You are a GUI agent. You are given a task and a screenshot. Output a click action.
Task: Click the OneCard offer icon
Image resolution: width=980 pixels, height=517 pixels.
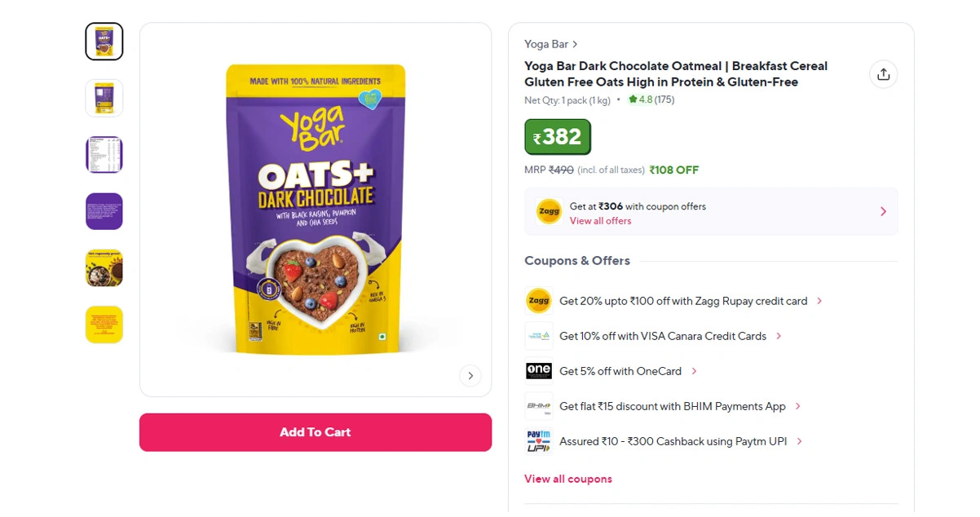tap(539, 371)
